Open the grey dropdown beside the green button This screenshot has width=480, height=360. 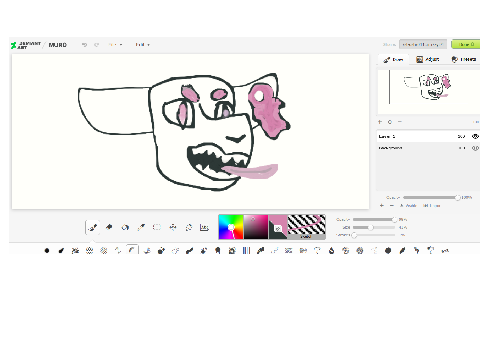tap(423, 44)
